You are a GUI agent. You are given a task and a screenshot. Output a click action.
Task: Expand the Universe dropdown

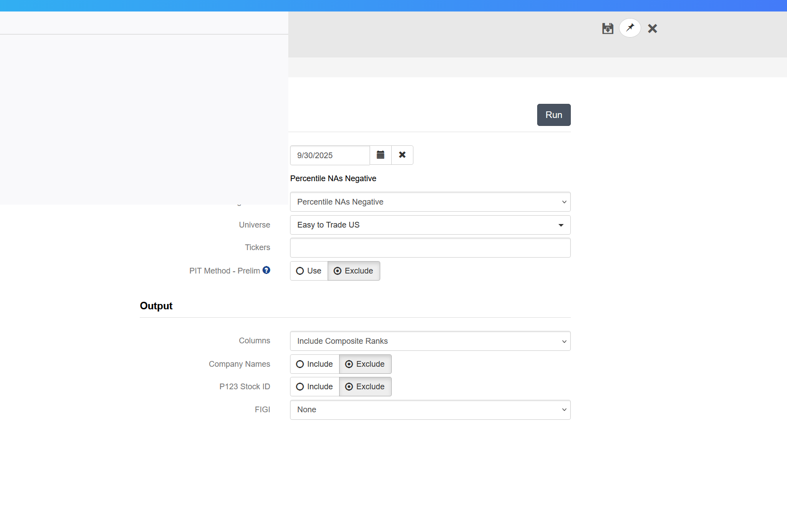click(430, 225)
